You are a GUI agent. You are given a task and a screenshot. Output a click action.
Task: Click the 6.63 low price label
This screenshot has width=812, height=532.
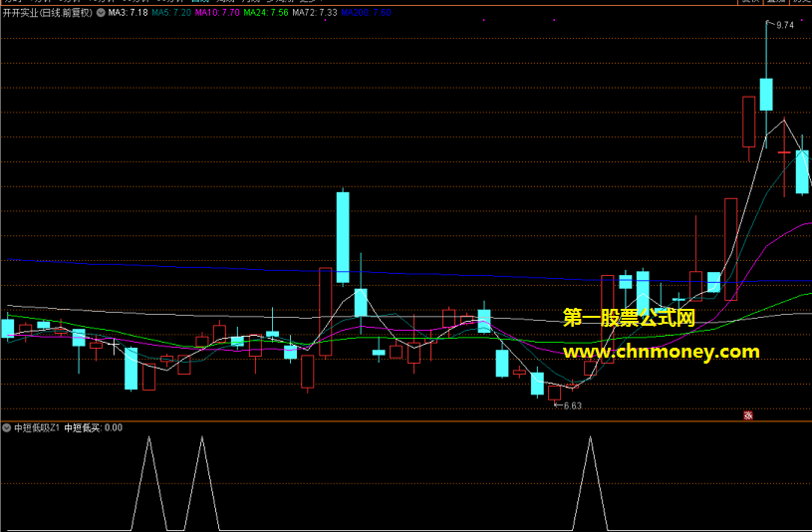click(x=572, y=406)
